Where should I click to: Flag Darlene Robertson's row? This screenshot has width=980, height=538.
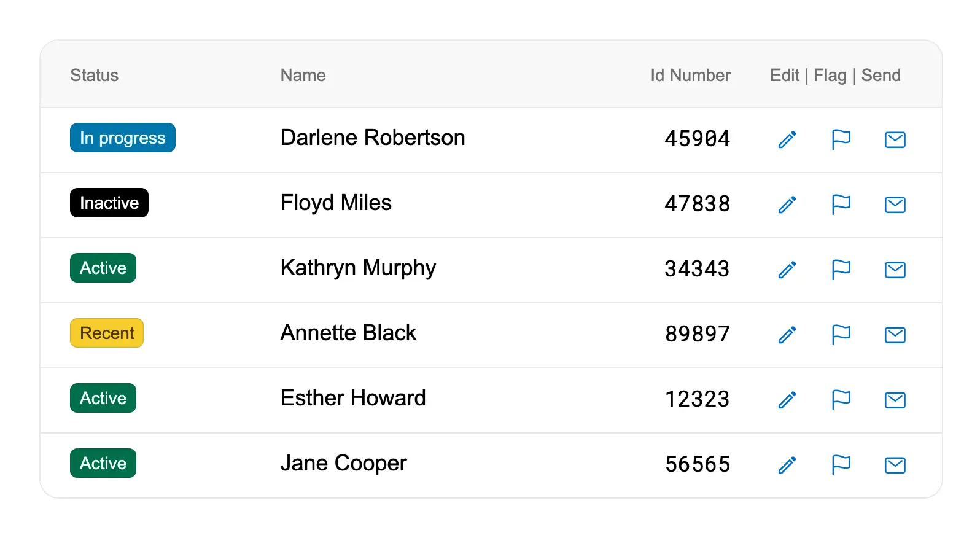click(x=841, y=139)
